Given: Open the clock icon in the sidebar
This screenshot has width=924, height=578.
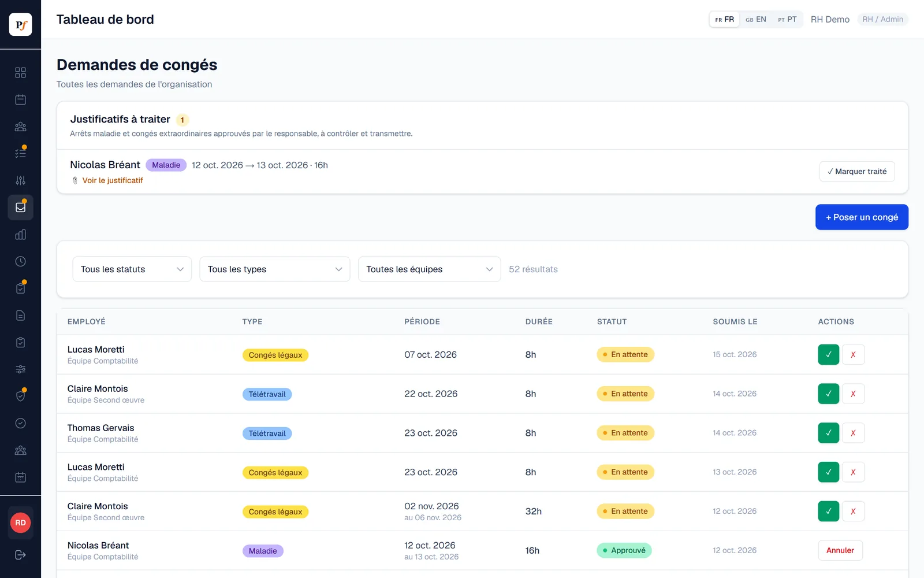Looking at the screenshot, I should [x=20, y=261].
